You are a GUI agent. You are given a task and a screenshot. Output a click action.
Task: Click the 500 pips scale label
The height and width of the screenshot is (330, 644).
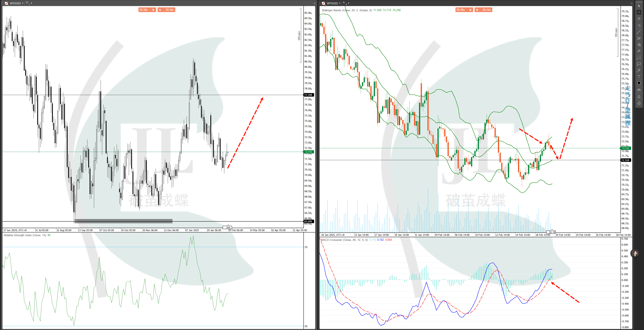click(299, 36)
